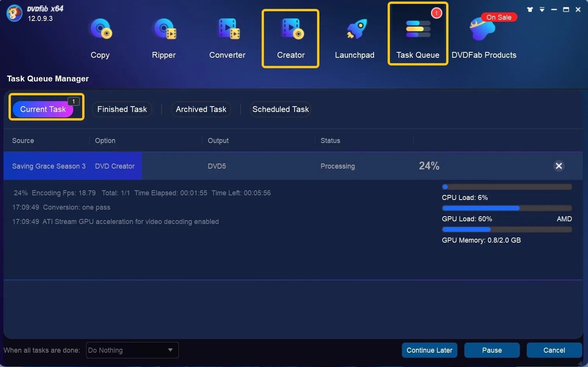The height and width of the screenshot is (367, 588).
Task: Click the DVD5 output cell
Action: 217,166
